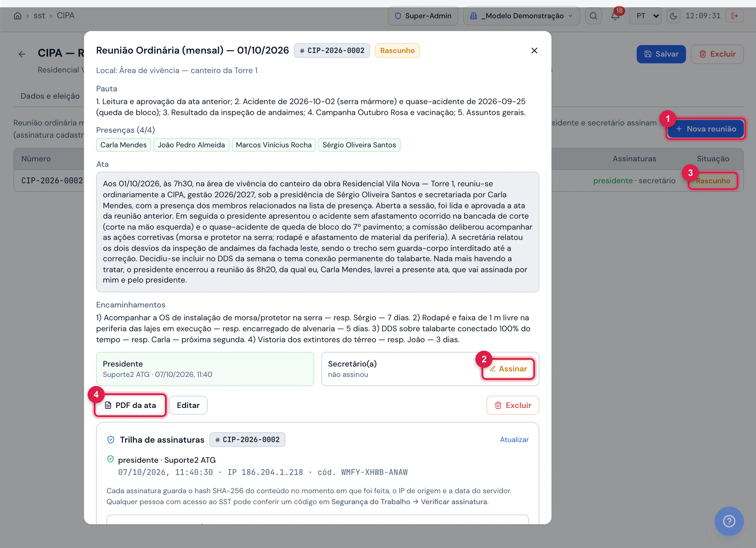Viewport: 756px width, 548px height.
Task: Click the logout icon
Action: (734, 16)
